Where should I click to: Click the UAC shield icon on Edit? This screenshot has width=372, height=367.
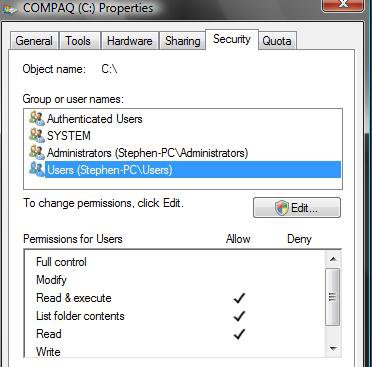coord(282,208)
